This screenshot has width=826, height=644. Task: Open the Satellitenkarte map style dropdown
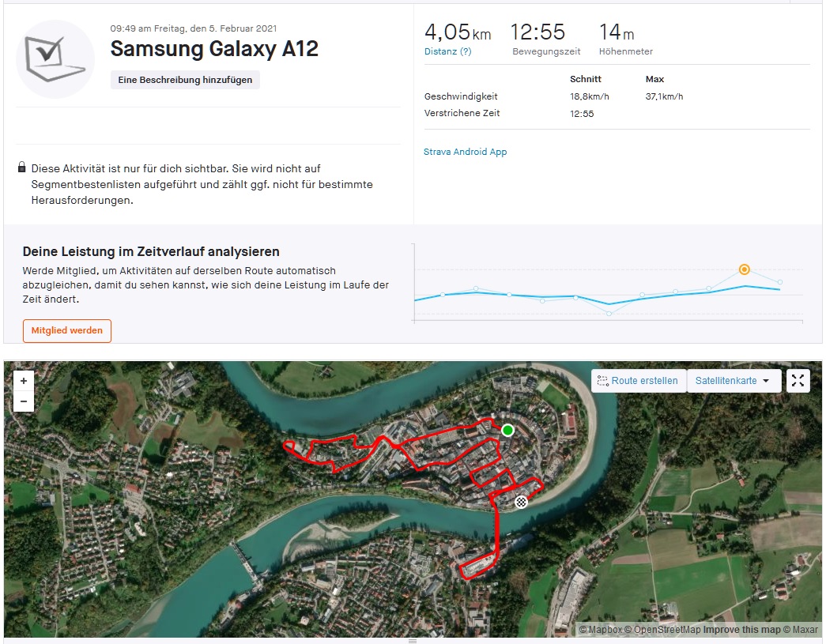pos(734,381)
